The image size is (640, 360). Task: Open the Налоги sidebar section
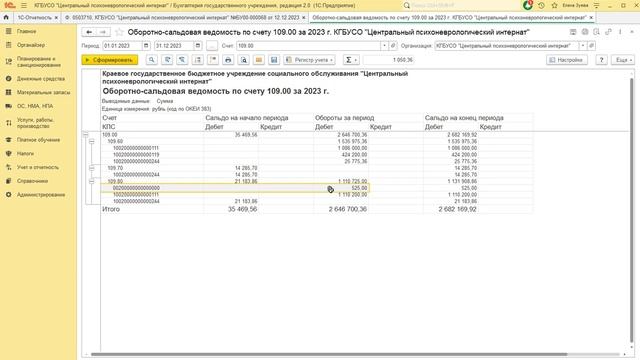pos(25,154)
